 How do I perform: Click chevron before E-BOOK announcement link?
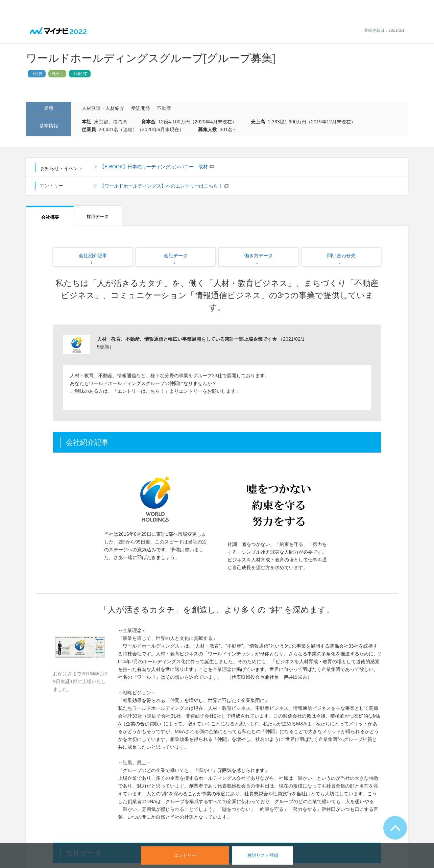point(95,167)
